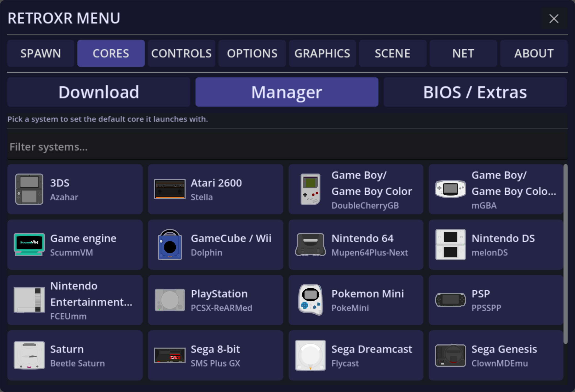Go to the OPTIONS tab
The image size is (575, 392).
tap(252, 53)
